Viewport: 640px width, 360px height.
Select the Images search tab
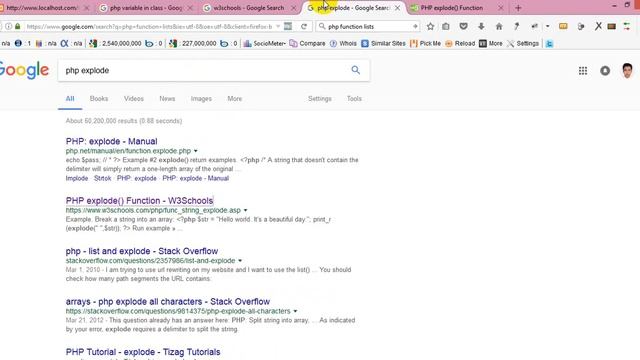pos(201,99)
